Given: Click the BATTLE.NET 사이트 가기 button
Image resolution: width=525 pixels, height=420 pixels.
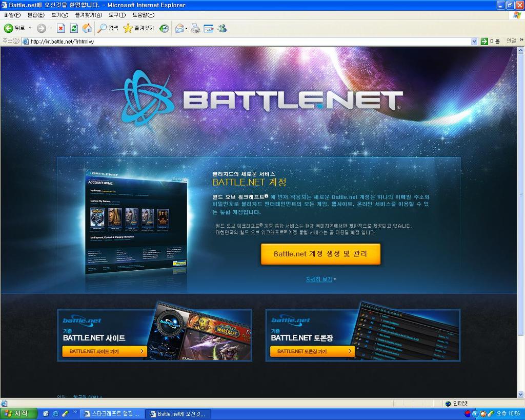Looking at the screenshot, I should 105,351.
